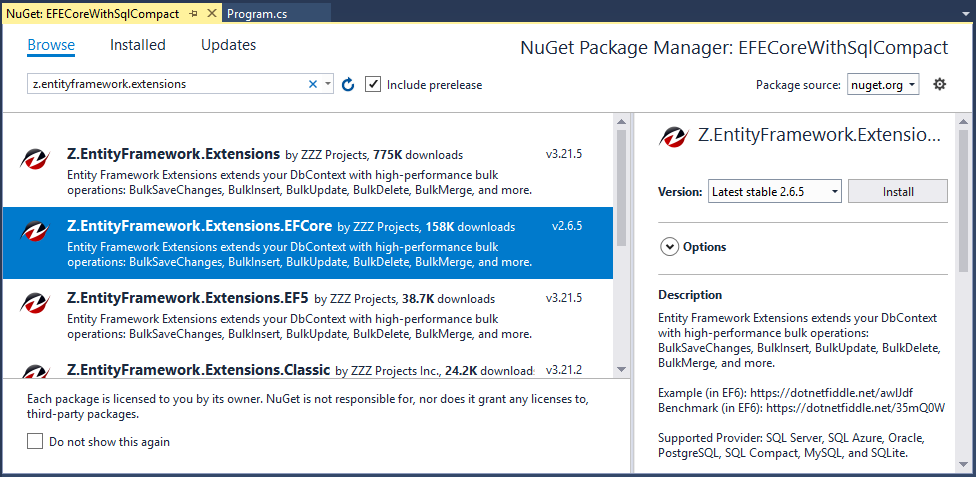Pin the NuGet EFECoreWithSqlCompact tab
Viewport: 976px width, 477px height.
pos(194,14)
